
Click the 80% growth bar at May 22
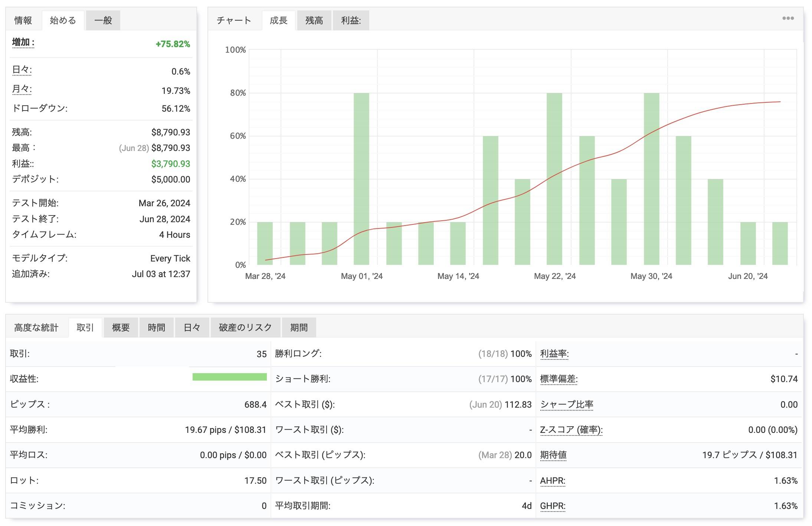[554, 179]
